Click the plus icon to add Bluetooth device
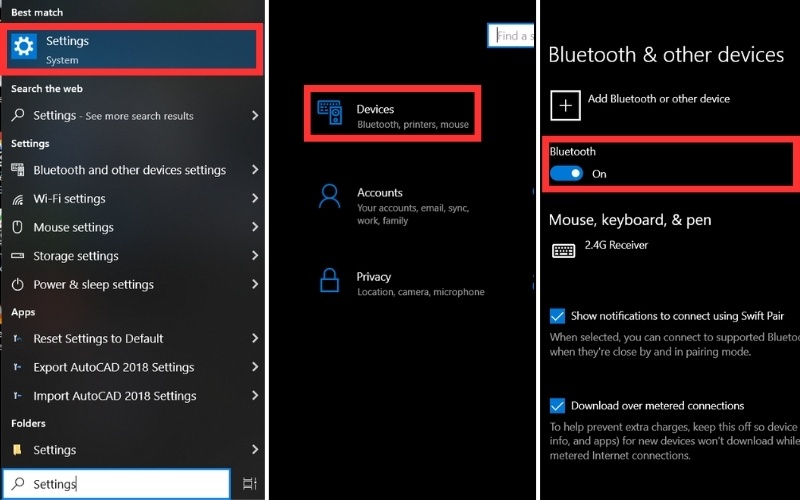This screenshot has height=500, width=800. [565, 106]
